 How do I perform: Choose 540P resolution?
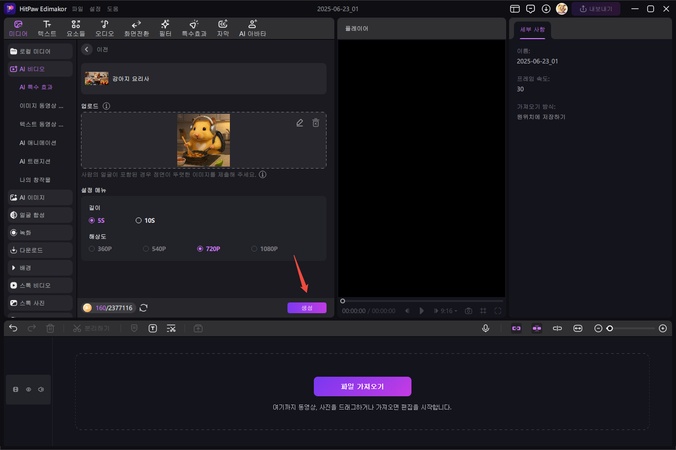(154, 249)
